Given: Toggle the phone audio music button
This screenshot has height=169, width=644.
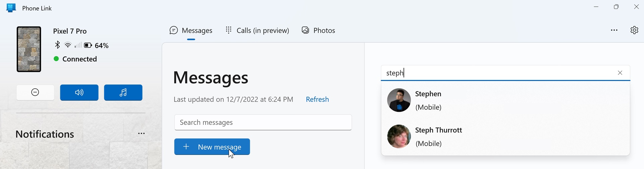Looking at the screenshot, I should coord(123,93).
